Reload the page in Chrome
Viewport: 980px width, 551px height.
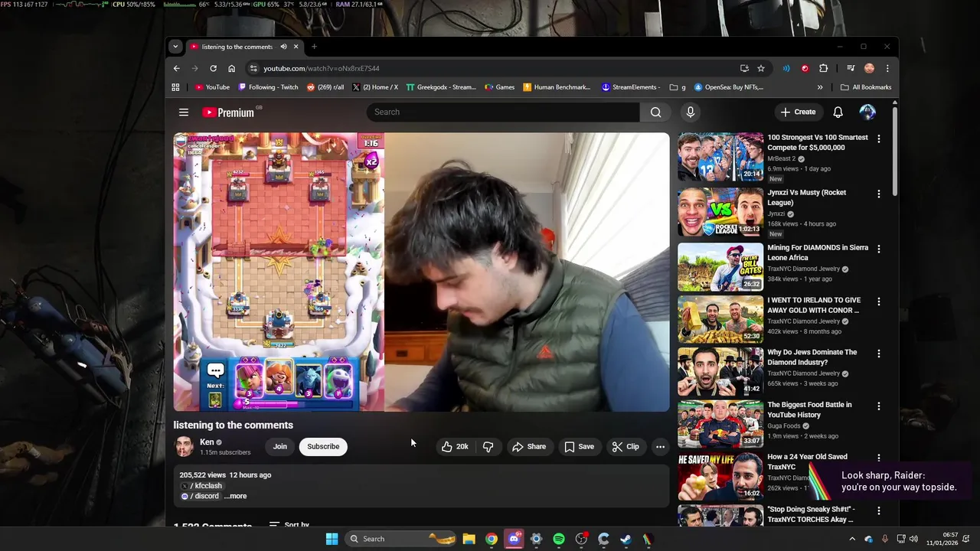[x=213, y=68]
